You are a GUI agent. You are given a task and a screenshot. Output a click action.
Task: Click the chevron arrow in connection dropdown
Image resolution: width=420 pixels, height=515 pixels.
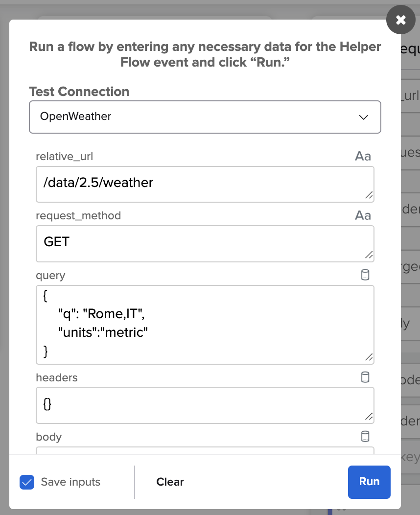(x=363, y=117)
